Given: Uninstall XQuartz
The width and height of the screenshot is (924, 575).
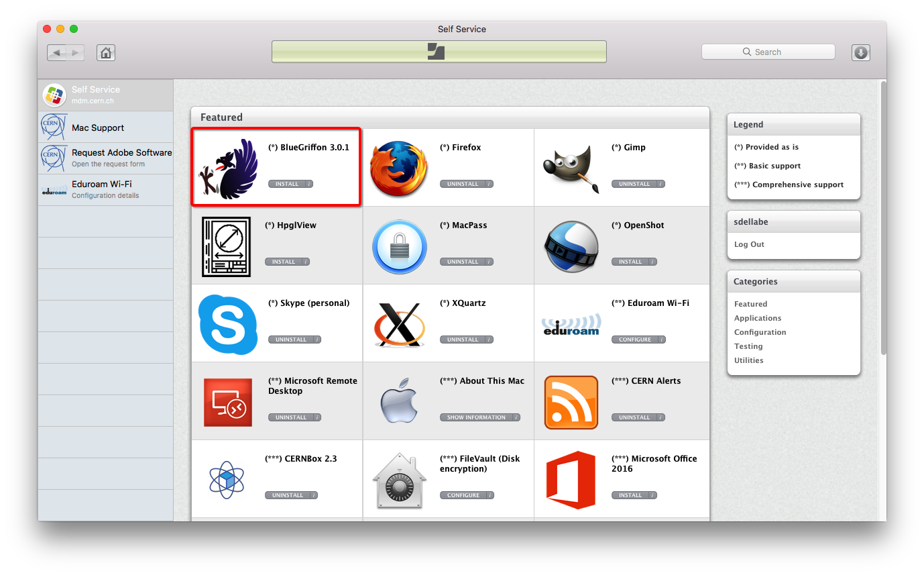Looking at the screenshot, I should pyautogui.click(x=467, y=339).
